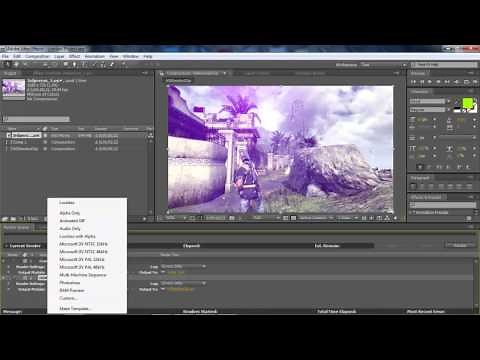Screen dimensions: 480x360
Task: Click the footage thumbnail in Project panel
Action: click(14, 88)
